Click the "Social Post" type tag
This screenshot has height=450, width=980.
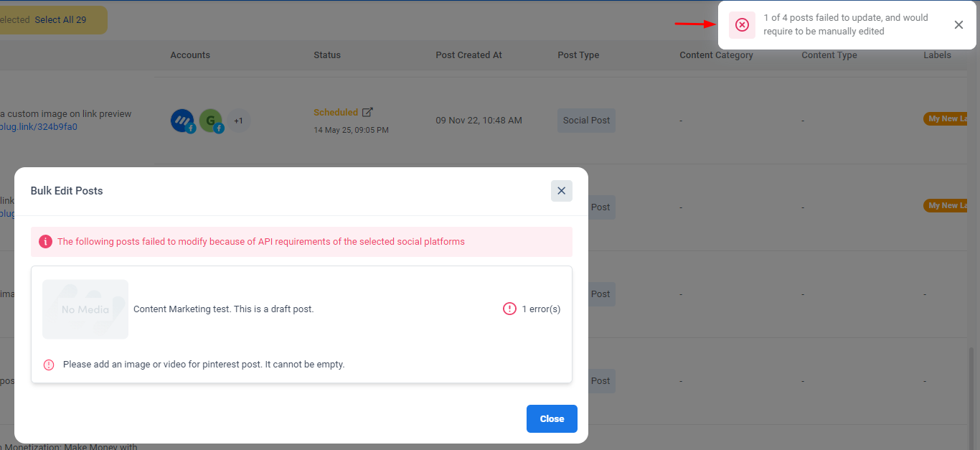[586, 120]
